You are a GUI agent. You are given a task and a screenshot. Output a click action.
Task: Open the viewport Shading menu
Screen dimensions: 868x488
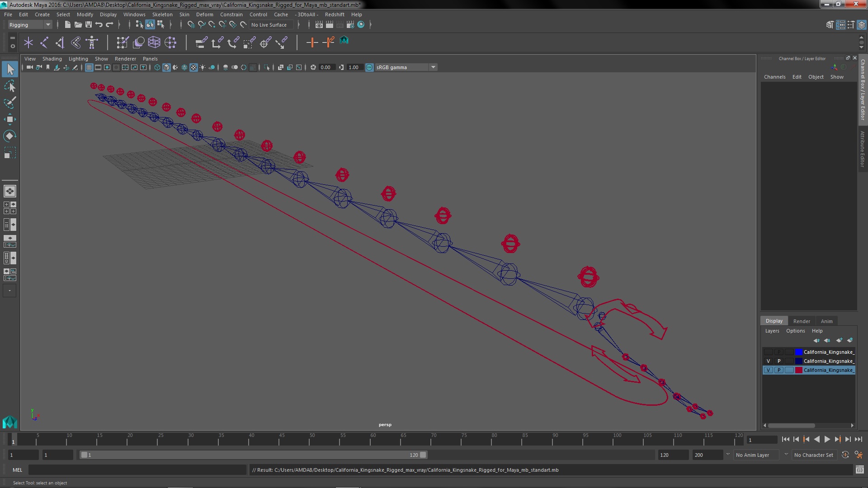pyautogui.click(x=52, y=59)
